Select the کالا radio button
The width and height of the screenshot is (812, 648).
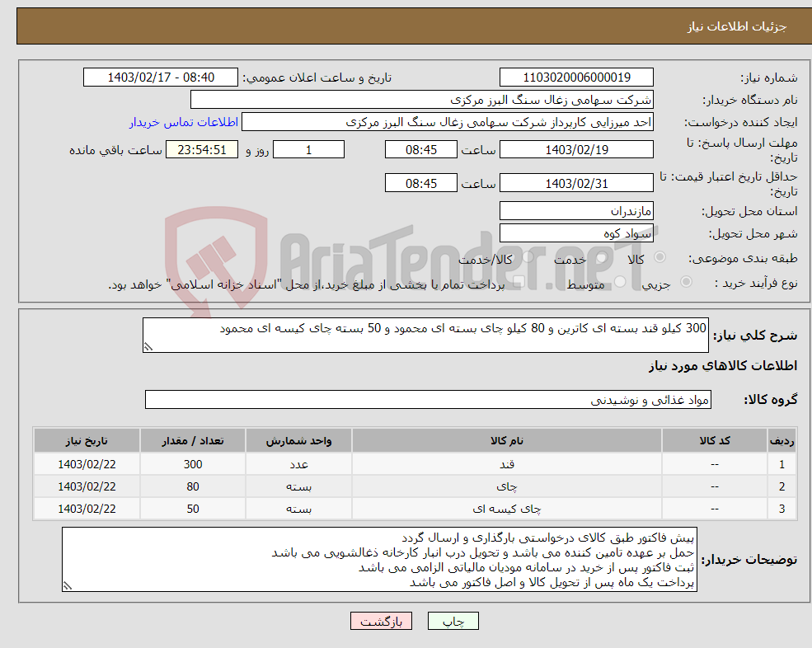[659, 257]
